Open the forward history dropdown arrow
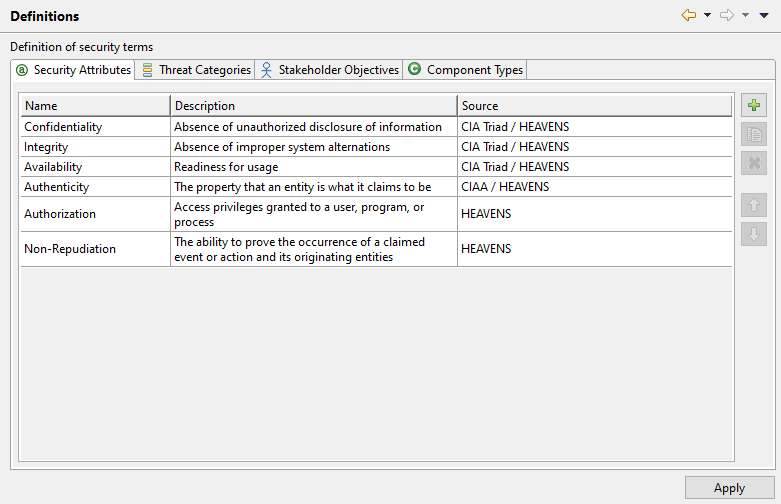This screenshot has width=781, height=504. point(745,16)
